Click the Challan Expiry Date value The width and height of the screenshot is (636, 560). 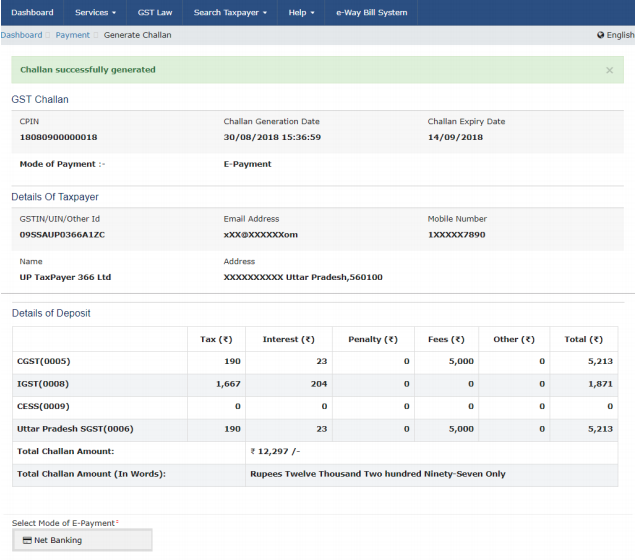[455, 137]
